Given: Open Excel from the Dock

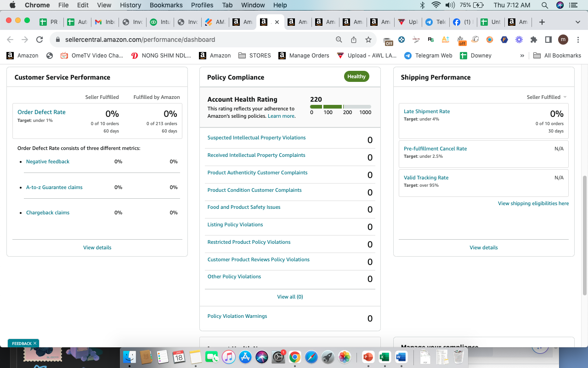Looking at the screenshot, I should tap(384, 356).
